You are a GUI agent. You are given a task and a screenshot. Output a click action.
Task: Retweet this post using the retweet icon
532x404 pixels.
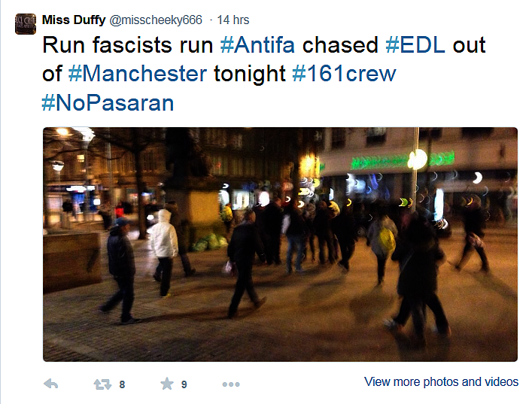(102, 384)
